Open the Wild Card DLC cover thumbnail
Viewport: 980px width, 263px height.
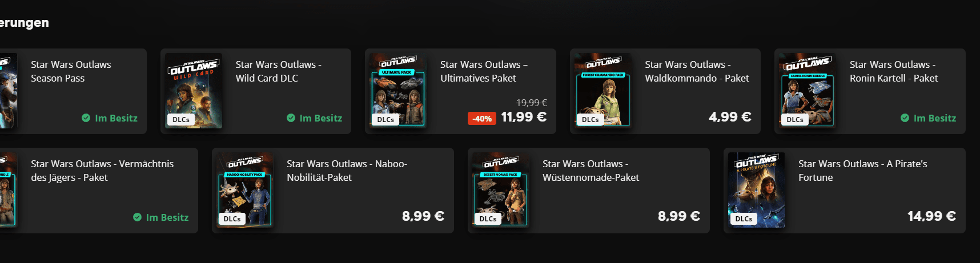pos(194,91)
